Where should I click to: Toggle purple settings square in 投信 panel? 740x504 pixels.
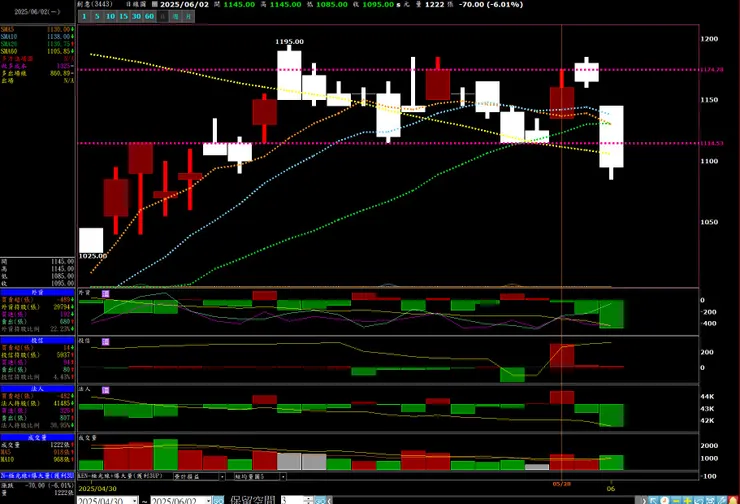[106, 342]
